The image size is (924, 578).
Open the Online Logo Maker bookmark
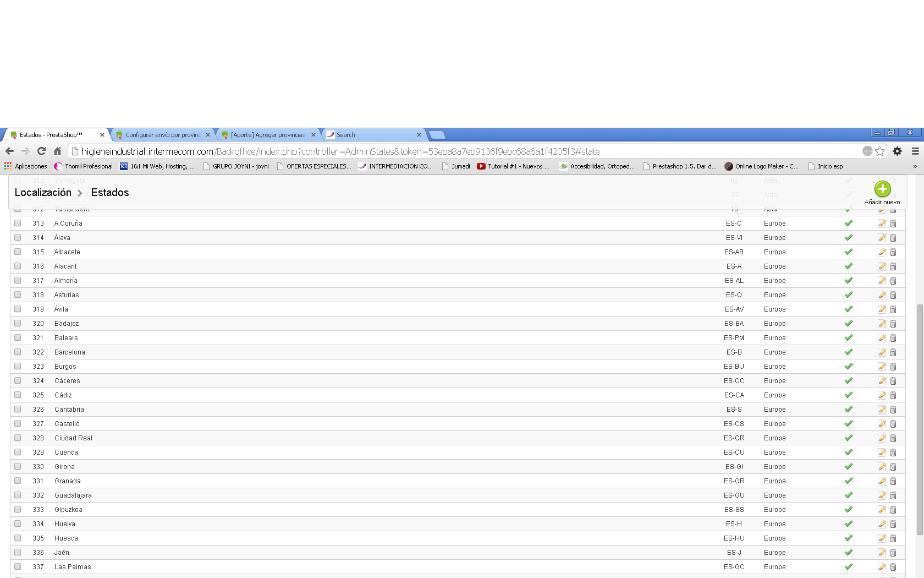click(x=762, y=166)
